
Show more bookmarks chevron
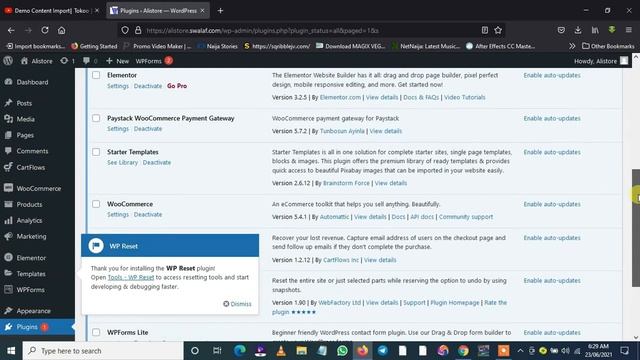(x=572, y=46)
